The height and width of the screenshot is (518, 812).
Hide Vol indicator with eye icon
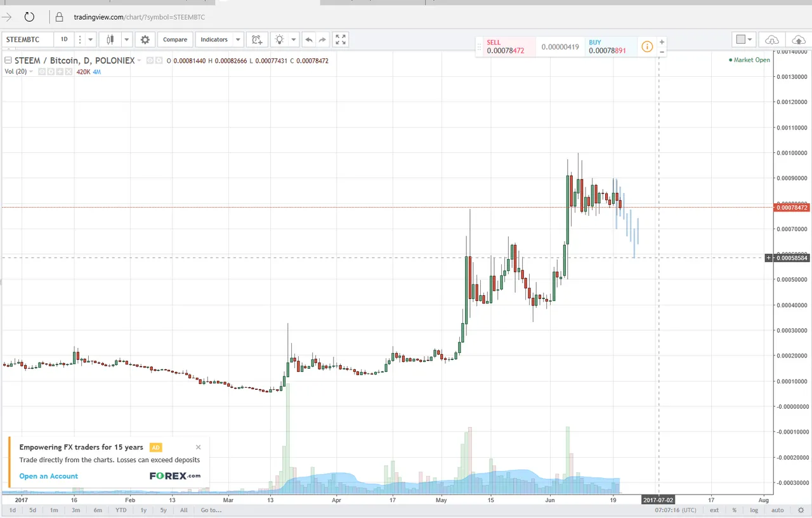[42, 72]
